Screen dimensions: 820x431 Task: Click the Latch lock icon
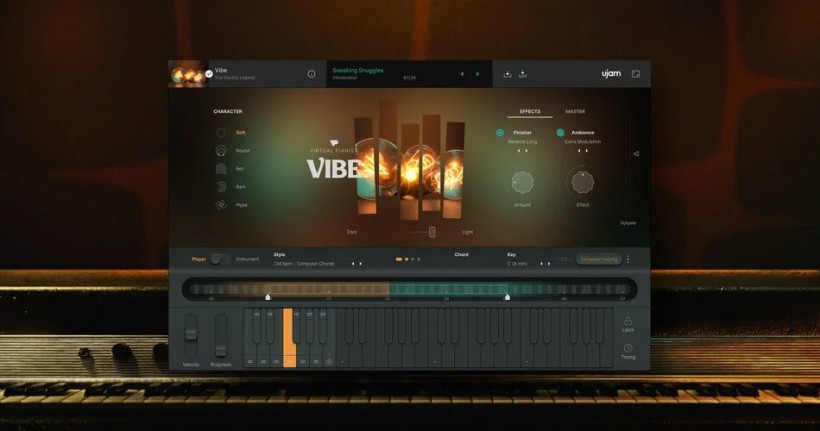click(x=628, y=321)
